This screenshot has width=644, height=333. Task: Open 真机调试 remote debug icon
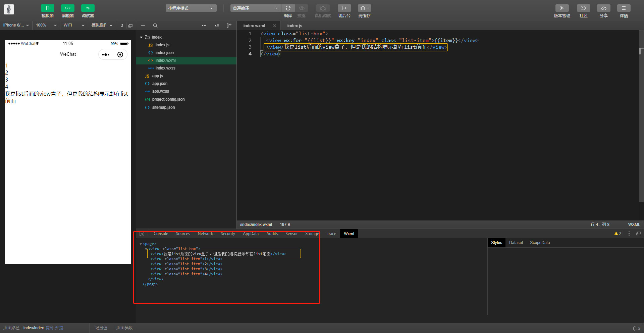[323, 8]
